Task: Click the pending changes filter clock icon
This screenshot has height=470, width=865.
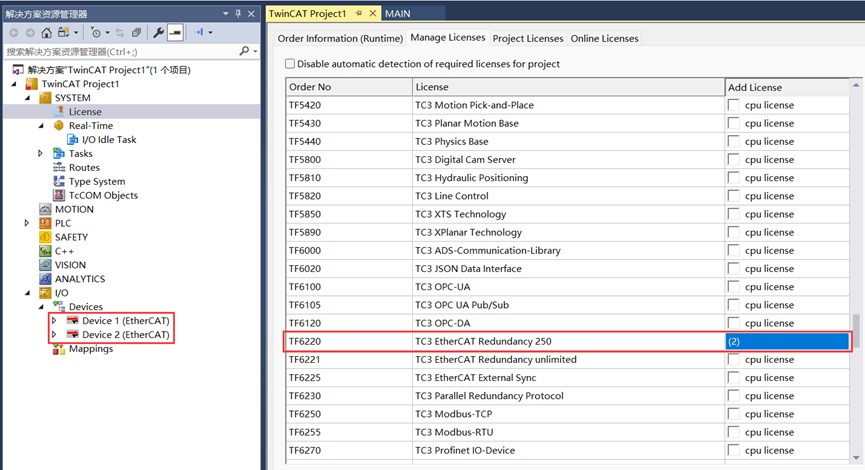Action: [96, 33]
